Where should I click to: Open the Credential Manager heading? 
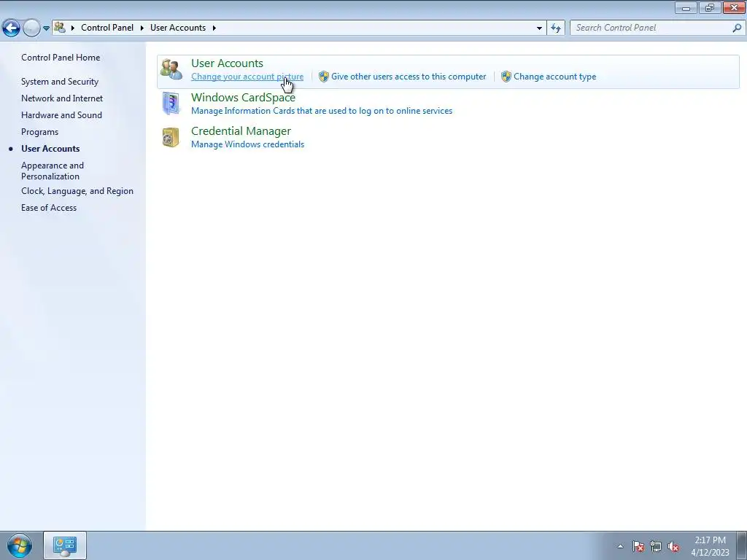click(x=241, y=131)
